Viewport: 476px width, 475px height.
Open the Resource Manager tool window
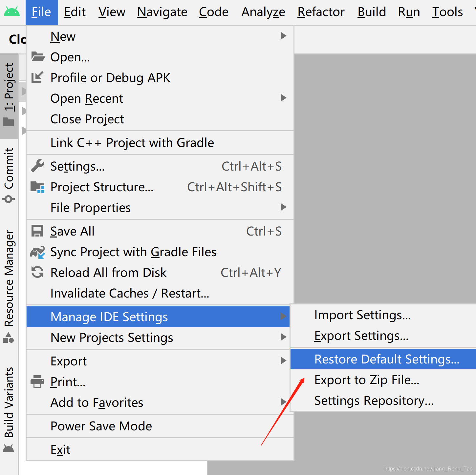coord(9,286)
